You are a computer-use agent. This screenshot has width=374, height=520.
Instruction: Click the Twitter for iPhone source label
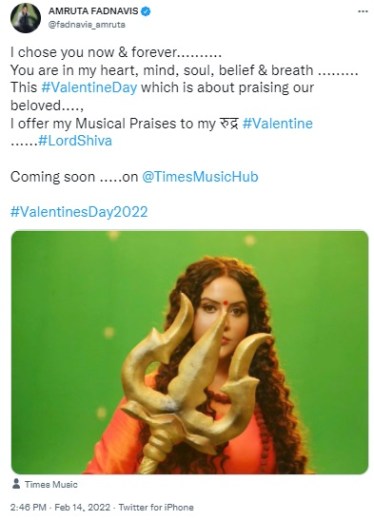156,508
